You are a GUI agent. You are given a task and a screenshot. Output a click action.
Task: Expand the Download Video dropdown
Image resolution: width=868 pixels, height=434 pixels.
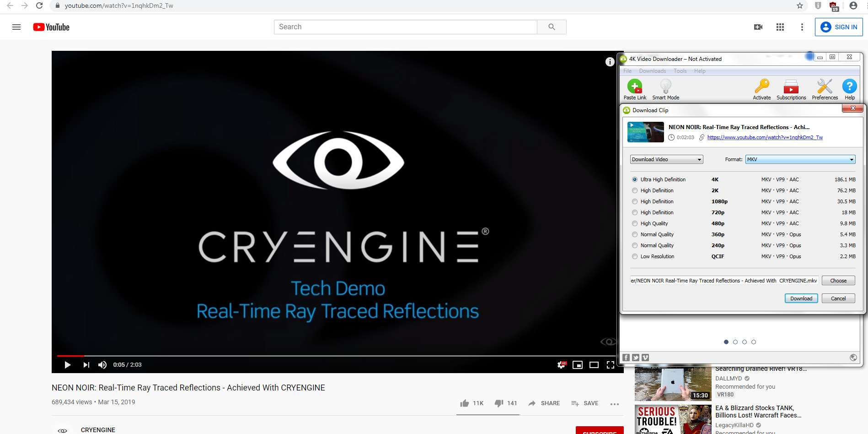tap(667, 159)
